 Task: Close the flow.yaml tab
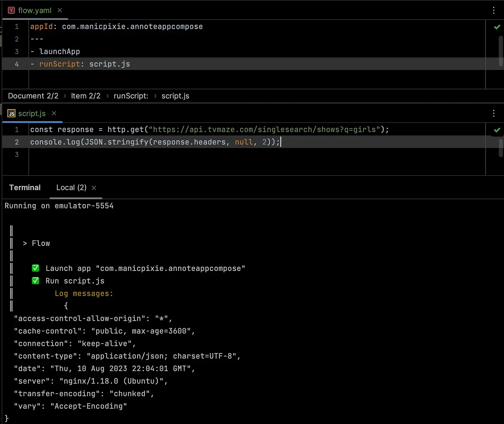(60, 10)
